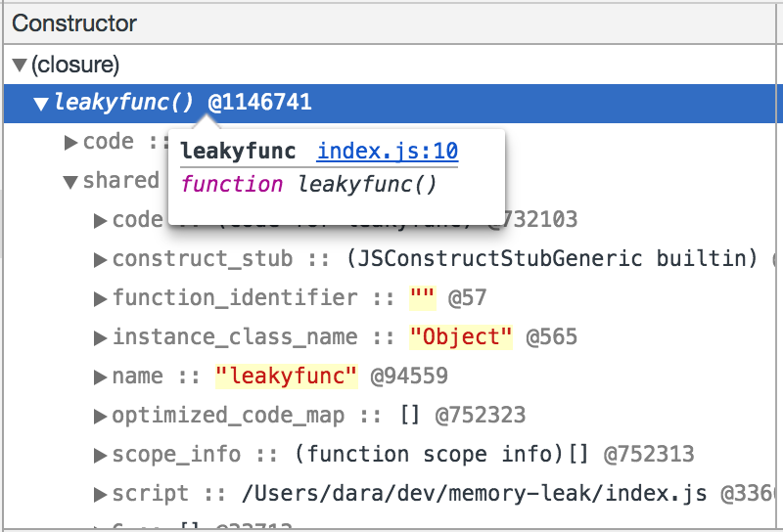Expand the instance_class_name property
This screenshot has width=783, height=532.
pos(101,338)
